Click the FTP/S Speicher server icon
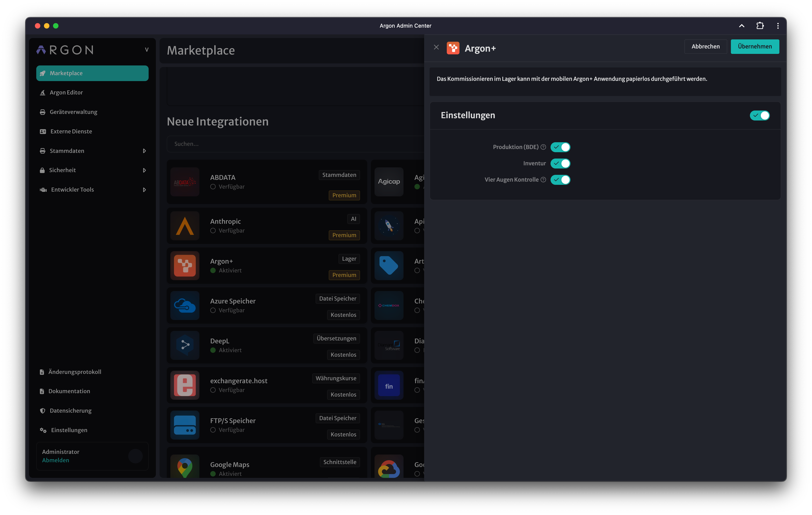Image resolution: width=812 pixels, height=515 pixels. click(x=185, y=425)
